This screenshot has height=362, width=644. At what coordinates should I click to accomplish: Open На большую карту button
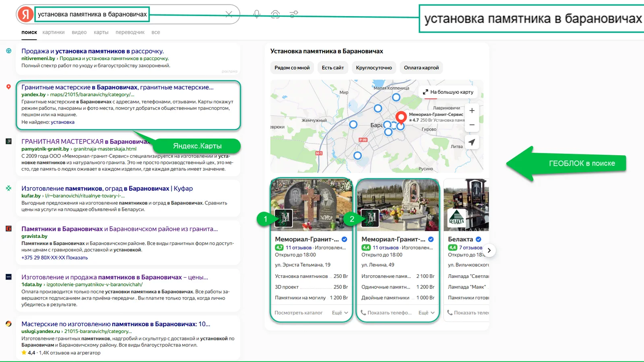click(x=448, y=92)
